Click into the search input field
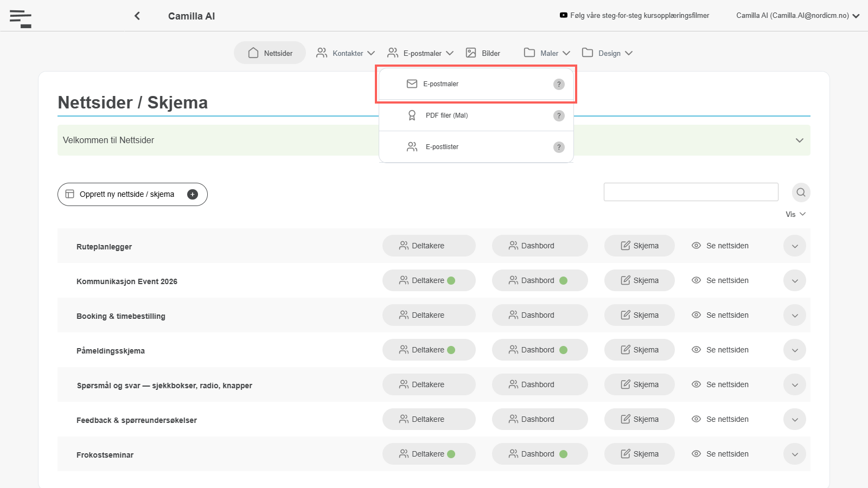Viewport: 868px width, 488px height. click(x=691, y=192)
